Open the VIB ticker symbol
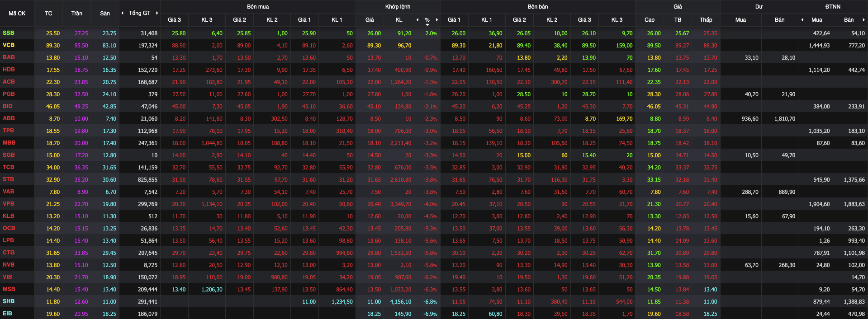This screenshot has height=319, width=868. tap(7, 277)
